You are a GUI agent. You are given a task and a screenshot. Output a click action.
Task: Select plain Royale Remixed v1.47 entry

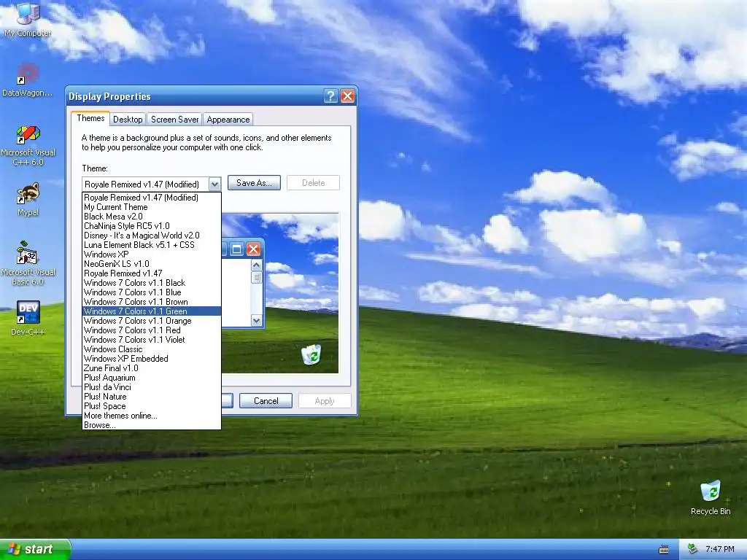pos(152,273)
